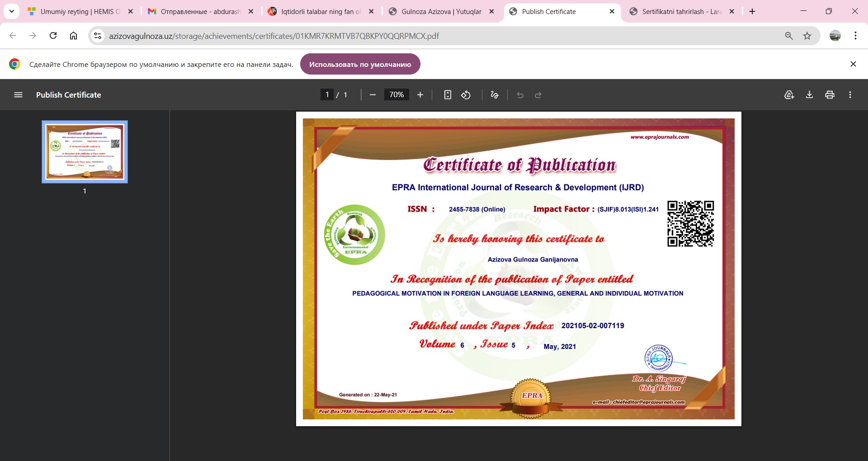Screen dimensions: 868x461
Task: Dismiss the default browser notification bar
Action: click(853, 64)
